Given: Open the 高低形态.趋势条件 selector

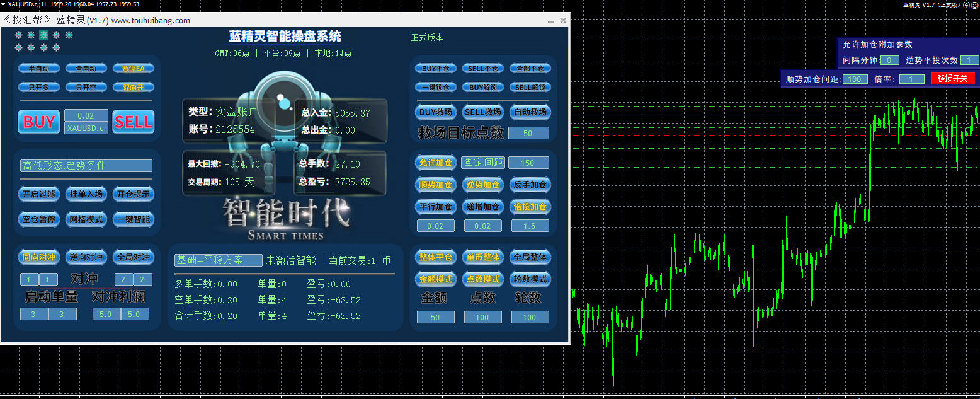Looking at the screenshot, I should pos(86,165).
